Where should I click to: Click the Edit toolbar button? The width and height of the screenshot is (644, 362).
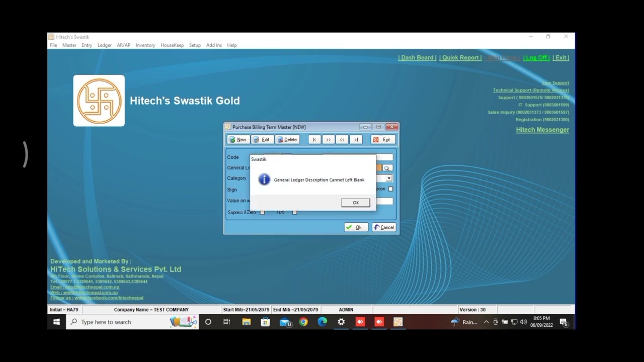(262, 140)
